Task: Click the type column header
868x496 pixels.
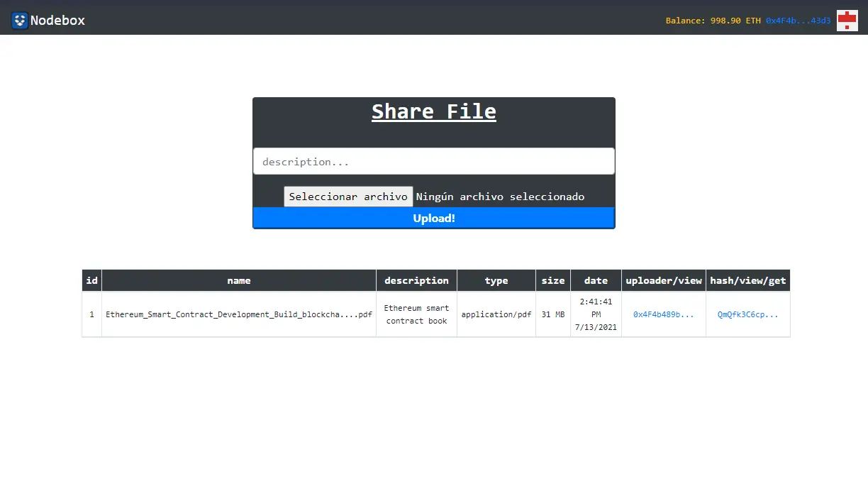Action: coord(496,280)
